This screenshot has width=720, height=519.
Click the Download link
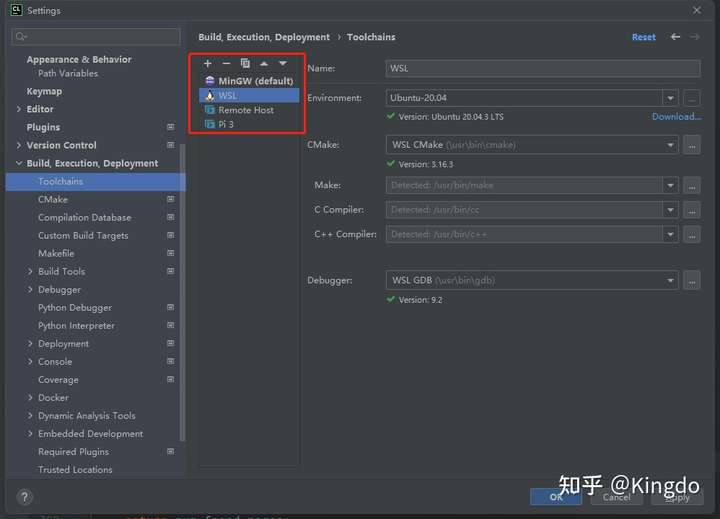click(676, 117)
